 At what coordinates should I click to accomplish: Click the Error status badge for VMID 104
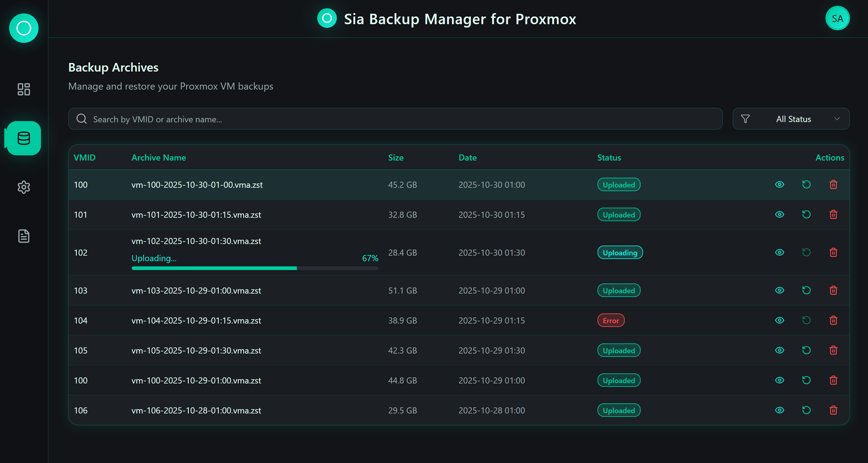(611, 320)
